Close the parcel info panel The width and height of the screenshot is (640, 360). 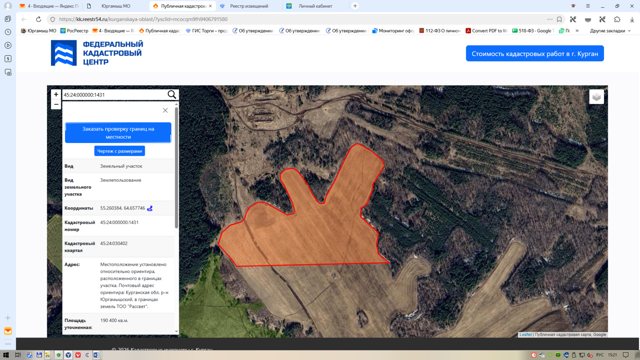[x=165, y=110]
